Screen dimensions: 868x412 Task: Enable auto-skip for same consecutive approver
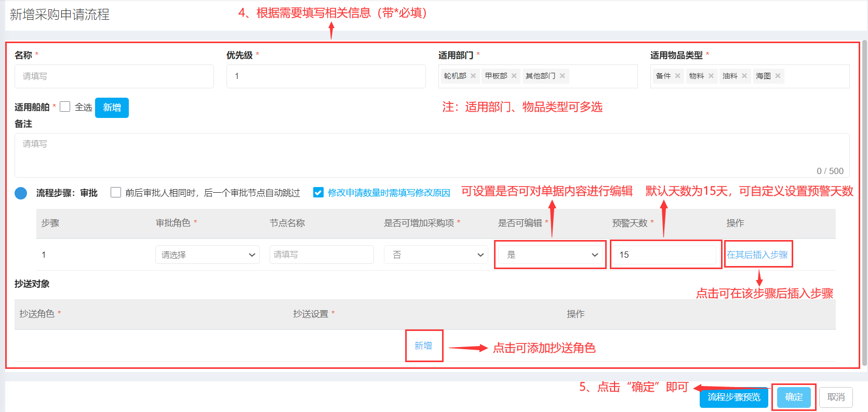[x=116, y=192]
